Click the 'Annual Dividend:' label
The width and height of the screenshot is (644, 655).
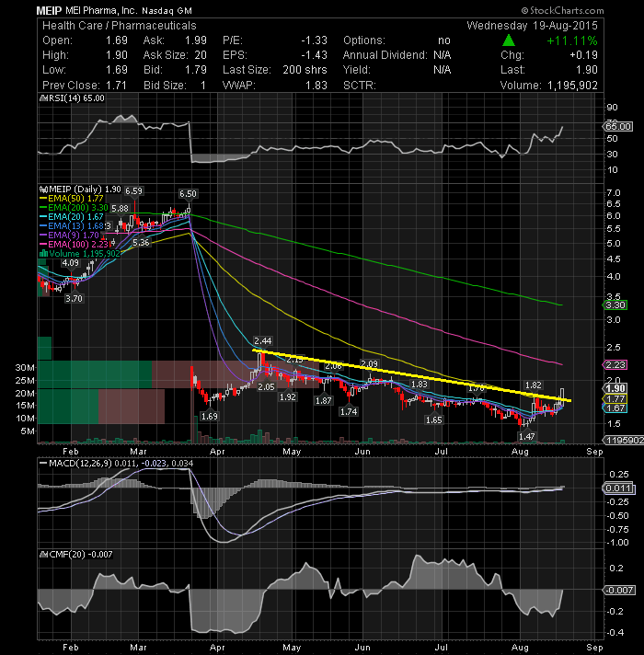coord(385,55)
